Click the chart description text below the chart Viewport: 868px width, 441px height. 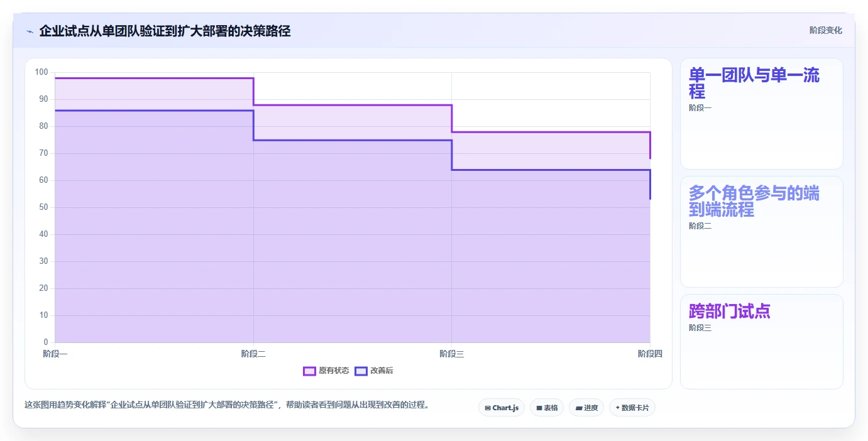pyautogui.click(x=228, y=405)
